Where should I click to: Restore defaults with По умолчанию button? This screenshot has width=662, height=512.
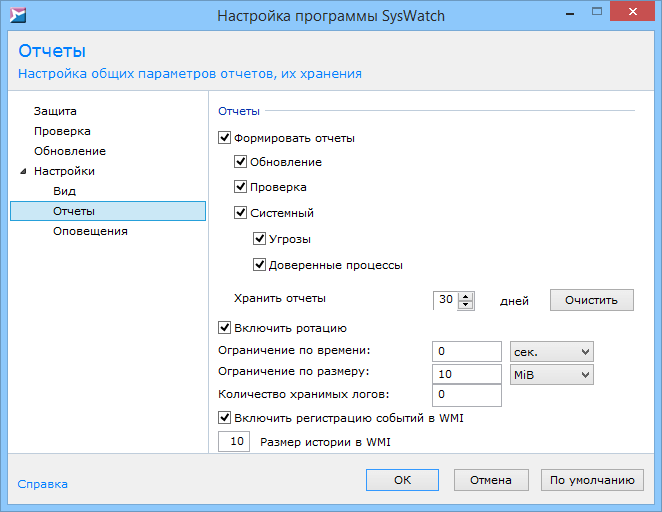point(592,480)
